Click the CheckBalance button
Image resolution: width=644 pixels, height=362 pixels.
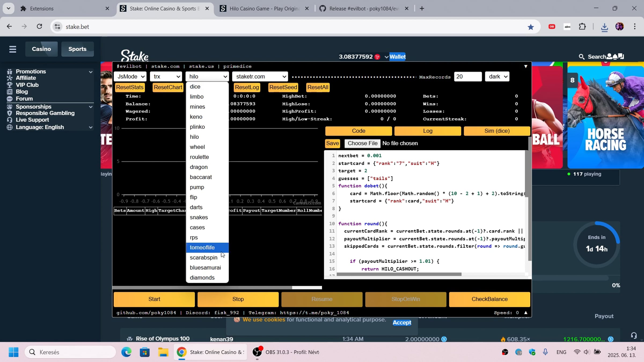pos(489,299)
